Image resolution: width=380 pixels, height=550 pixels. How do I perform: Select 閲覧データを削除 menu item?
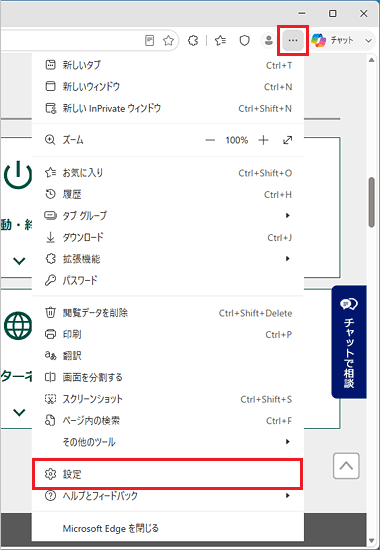168,313
